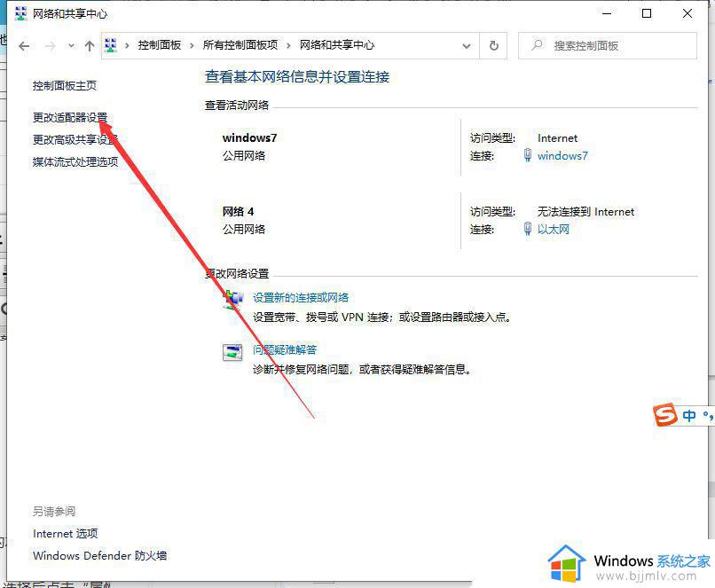Minimize the 网络和共享中心 window
715x588 pixels.
(607, 13)
